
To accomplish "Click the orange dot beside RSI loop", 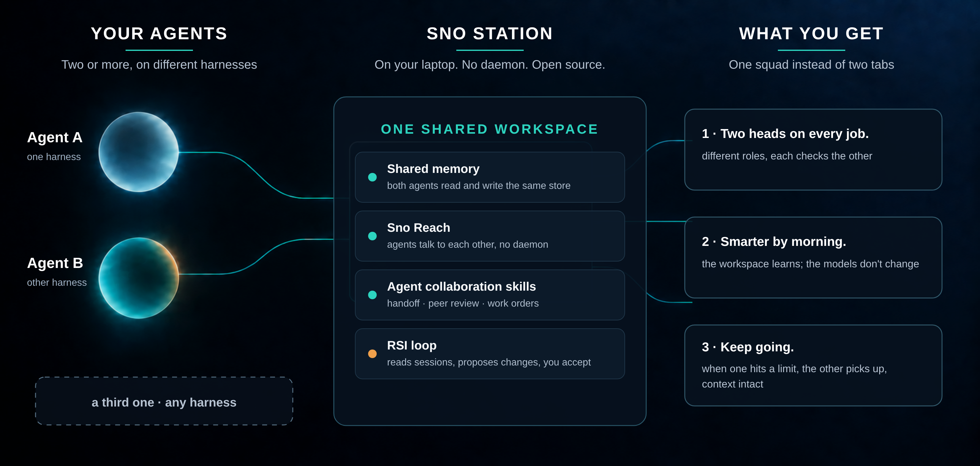I will [x=372, y=354].
